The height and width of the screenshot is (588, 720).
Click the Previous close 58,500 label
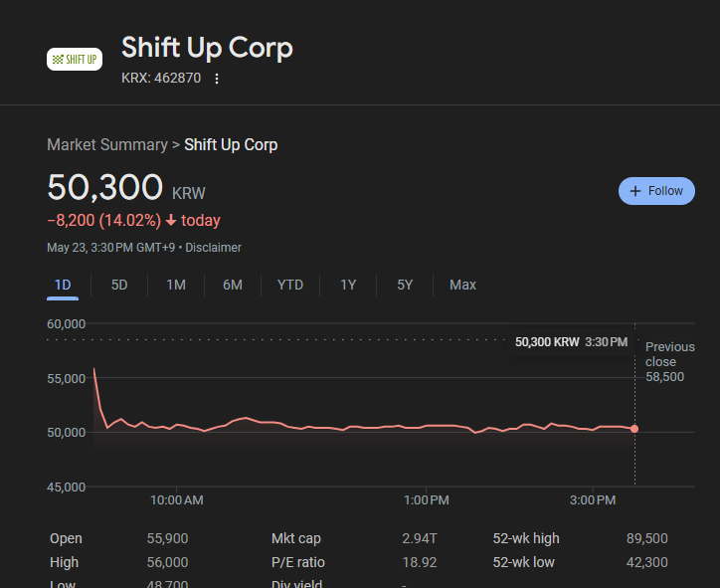(670, 361)
